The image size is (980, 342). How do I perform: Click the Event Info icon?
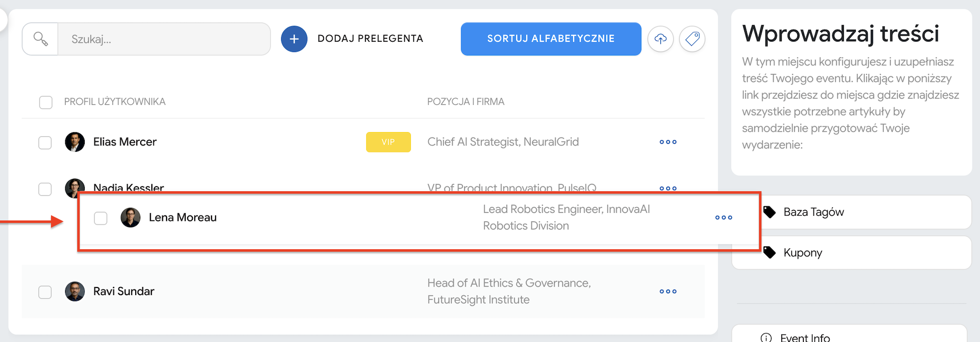pyautogui.click(x=766, y=337)
